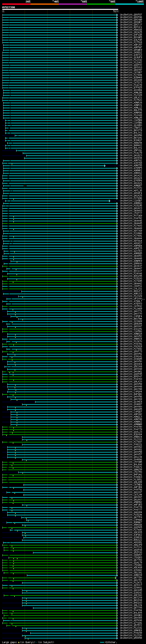146x644 pixels.
Task: Select hit label UniRef100_C5YVW5
Action: (131, 462)
